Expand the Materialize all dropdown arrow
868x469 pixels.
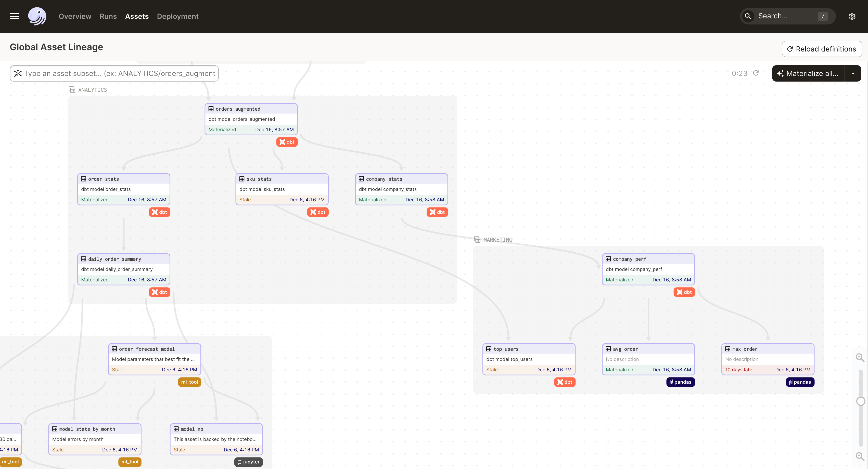(x=853, y=73)
